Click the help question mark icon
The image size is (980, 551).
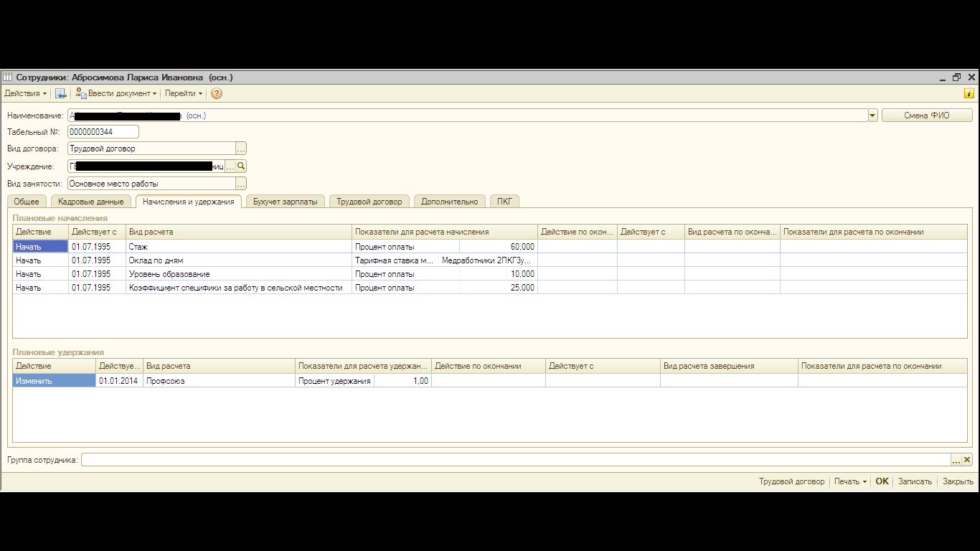coord(216,93)
